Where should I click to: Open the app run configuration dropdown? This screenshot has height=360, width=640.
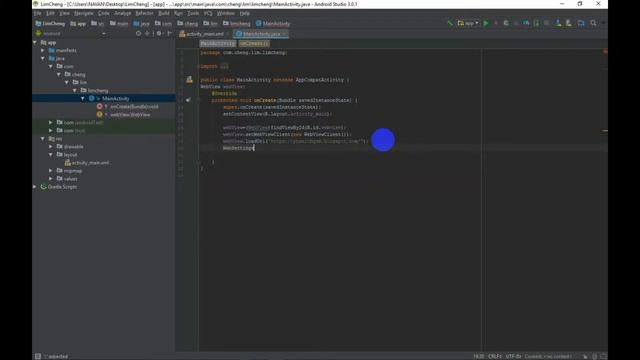[468, 23]
